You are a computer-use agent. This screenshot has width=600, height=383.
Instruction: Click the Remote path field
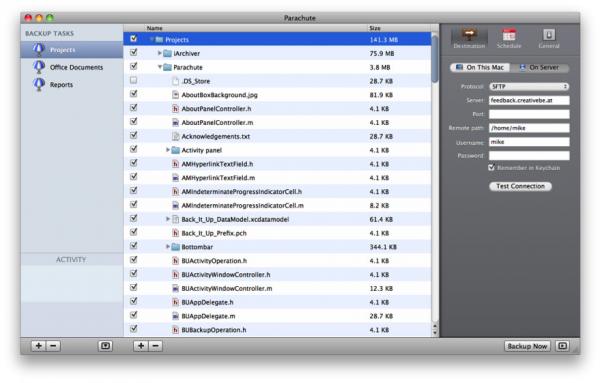[x=529, y=128]
